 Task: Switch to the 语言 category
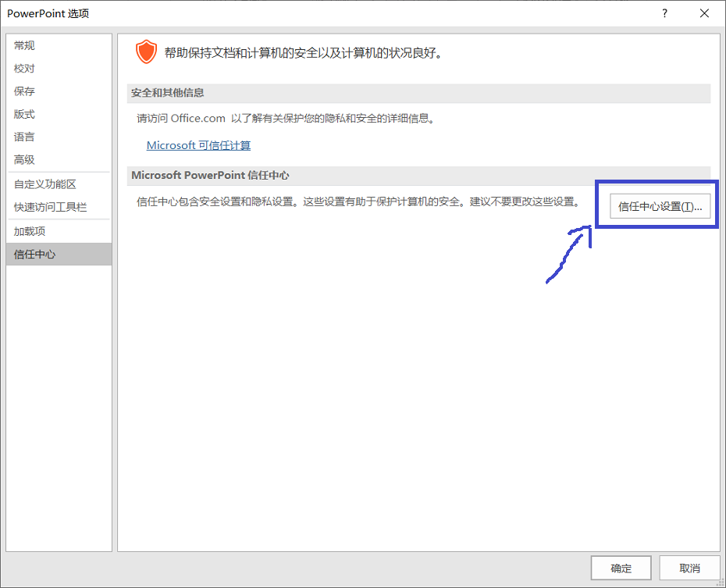[59, 137]
